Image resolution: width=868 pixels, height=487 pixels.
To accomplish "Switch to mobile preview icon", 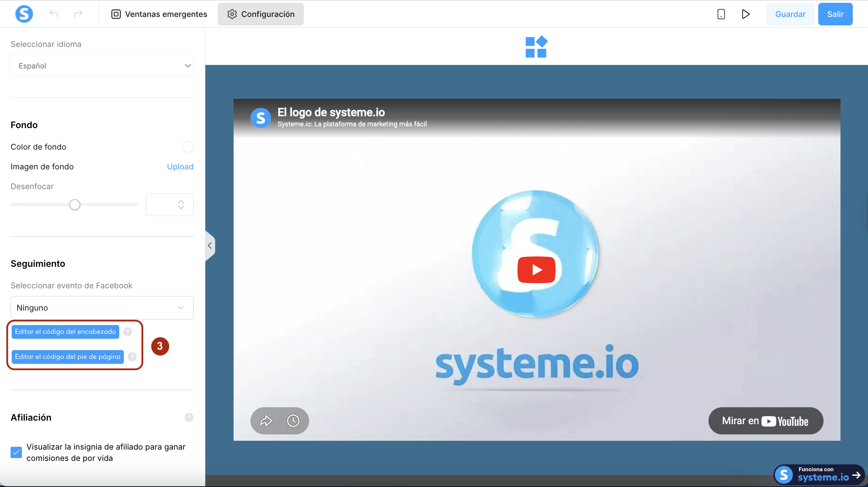I will [x=721, y=14].
